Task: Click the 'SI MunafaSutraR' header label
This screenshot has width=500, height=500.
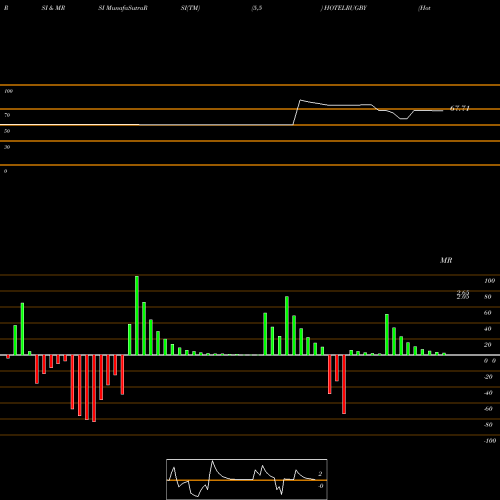Action: pos(123,8)
